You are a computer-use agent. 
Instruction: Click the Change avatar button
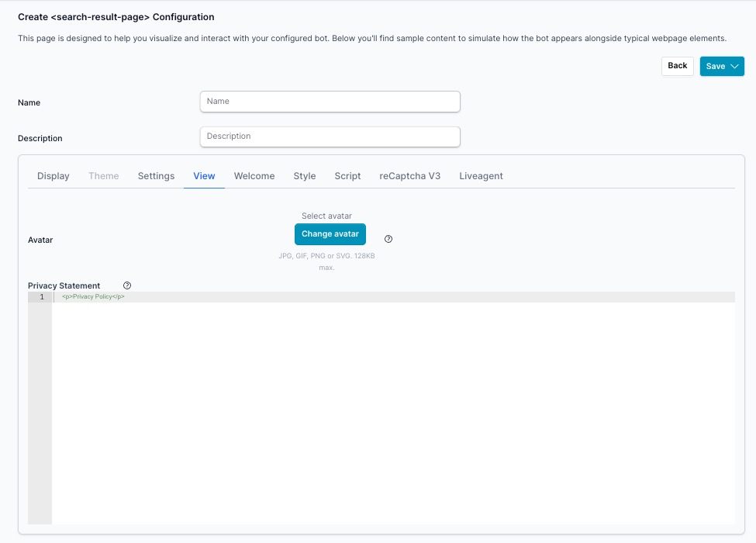point(330,234)
